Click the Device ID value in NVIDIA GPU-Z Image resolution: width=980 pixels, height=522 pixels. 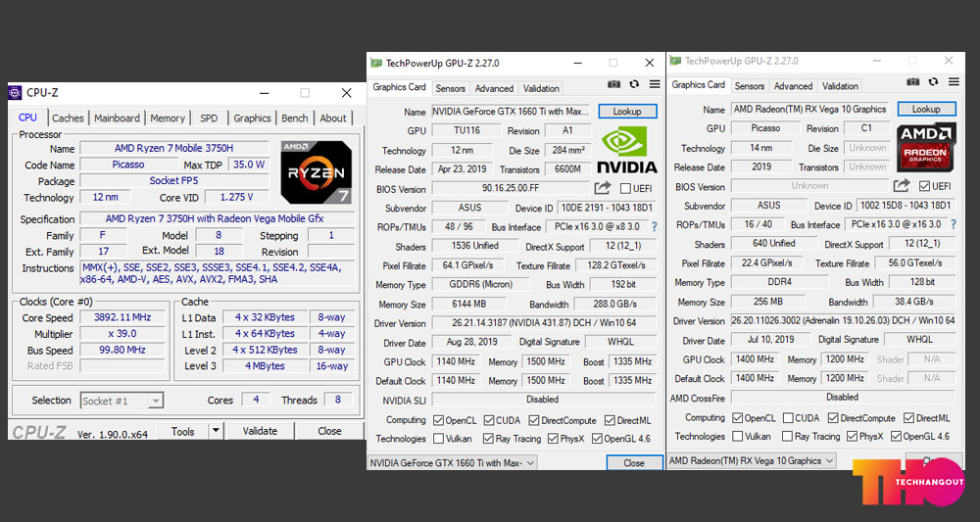pos(607,208)
